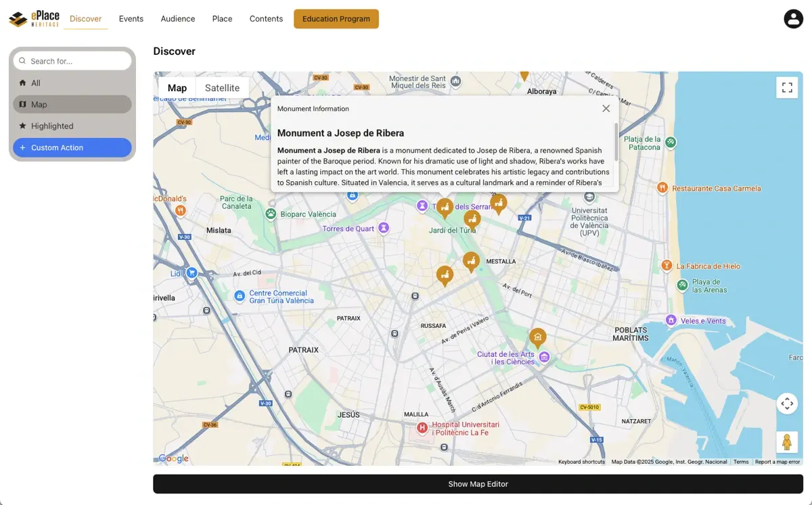The image size is (812, 505).
Task: Click the map camera controls icon
Action: (787, 404)
